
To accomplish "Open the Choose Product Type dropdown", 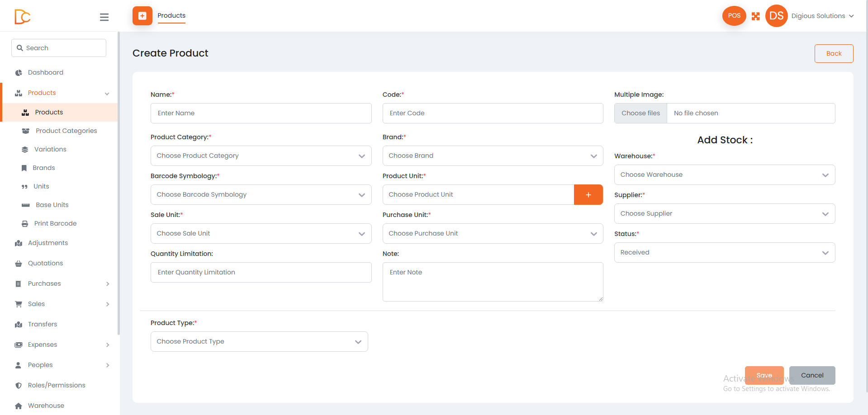I will (x=259, y=341).
